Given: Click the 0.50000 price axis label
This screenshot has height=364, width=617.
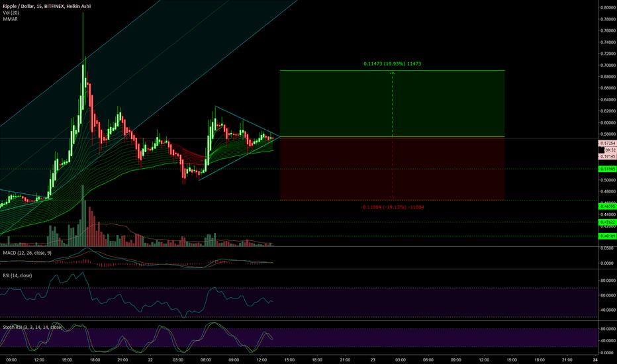Looking at the screenshot, I should click(x=608, y=180).
